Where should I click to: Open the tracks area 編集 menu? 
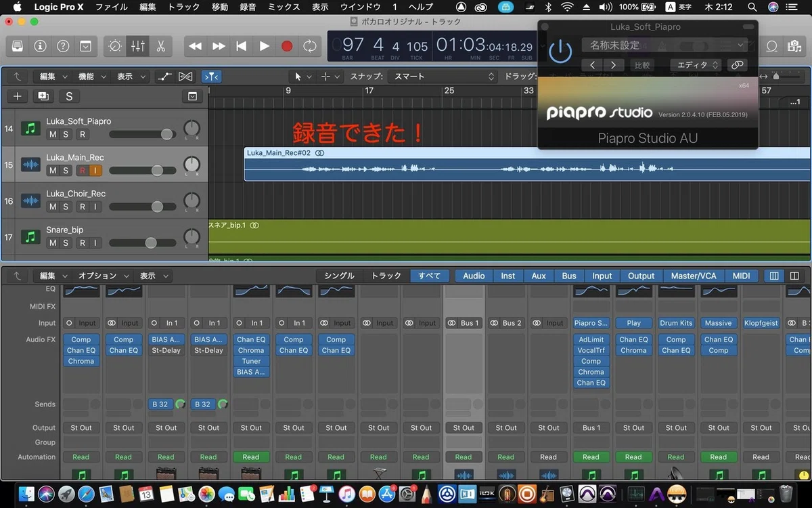[53, 77]
